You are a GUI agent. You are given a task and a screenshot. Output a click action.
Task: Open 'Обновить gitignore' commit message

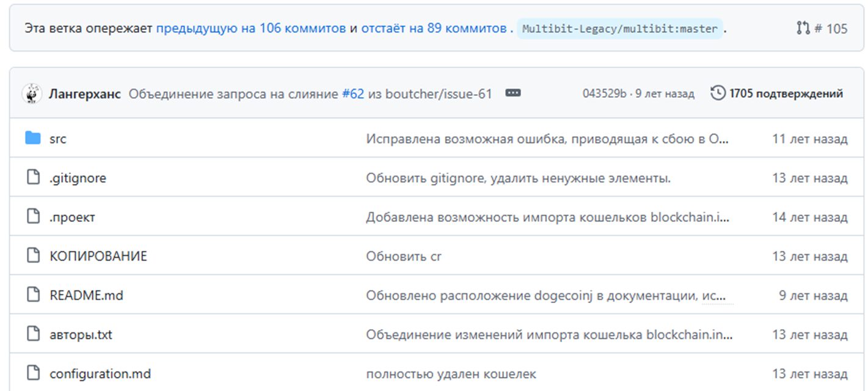coord(518,178)
